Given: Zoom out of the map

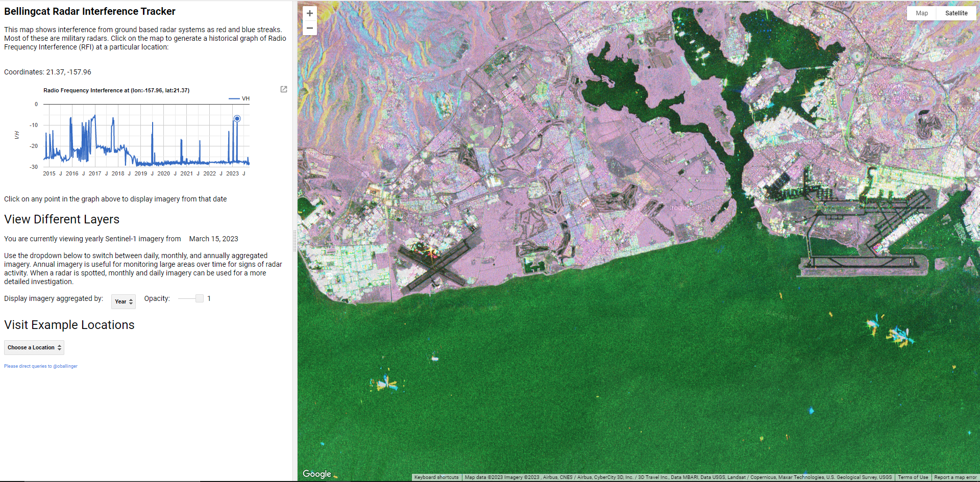Looking at the screenshot, I should [x=309, y=28].
